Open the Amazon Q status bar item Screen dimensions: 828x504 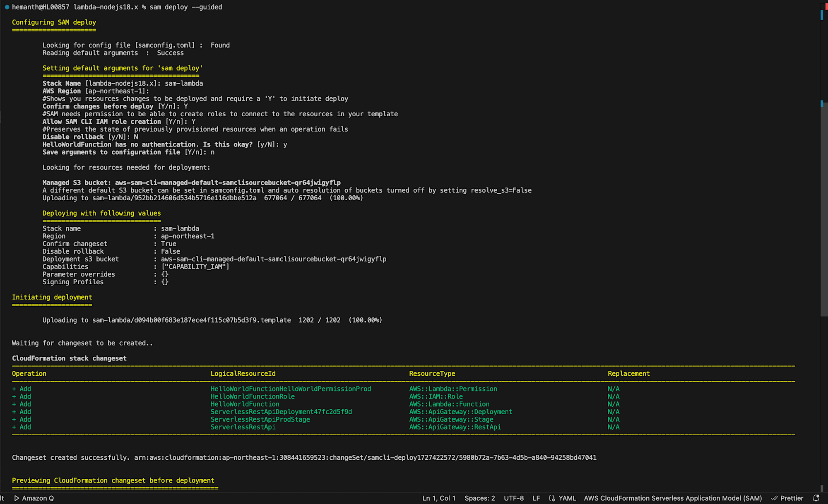click(x=34, y=498)
